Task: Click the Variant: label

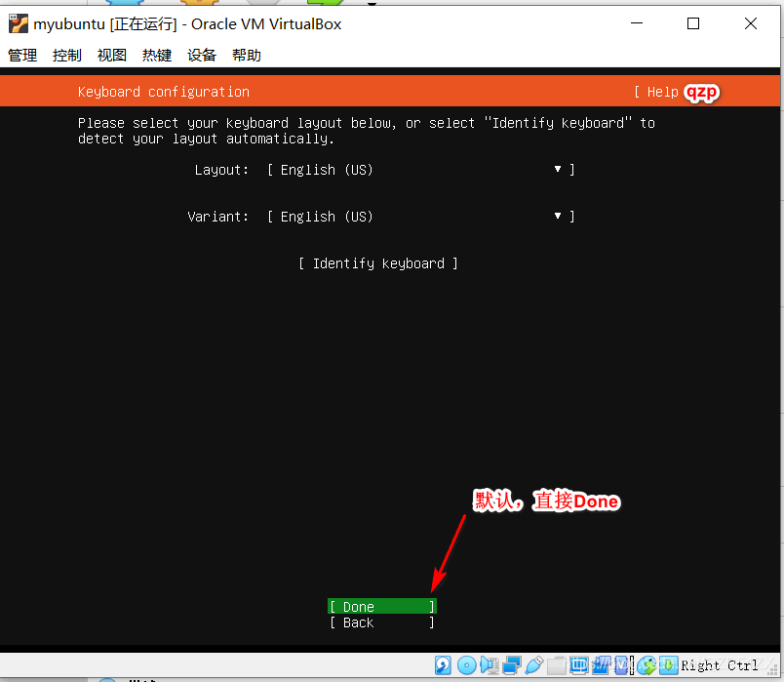Action: pyautogui.click(x=218, y=217)
